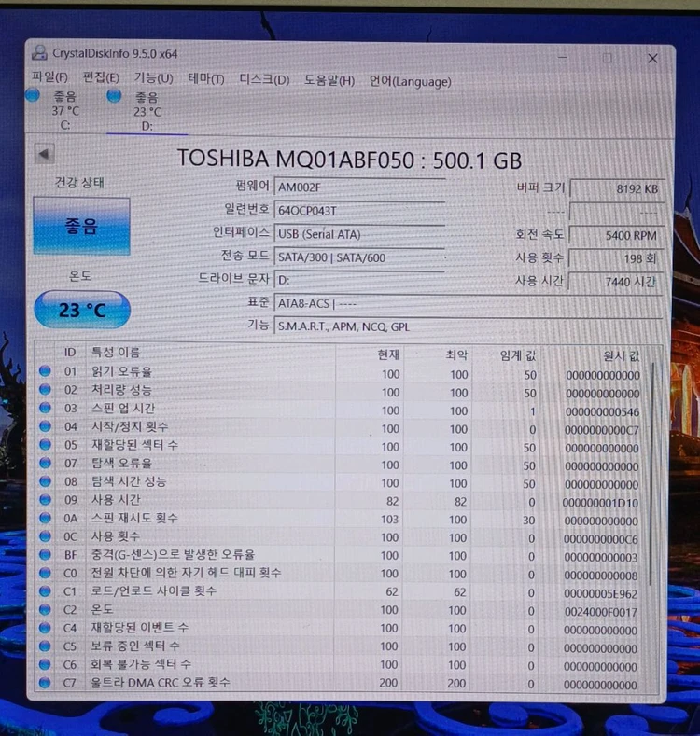Viewport: 700px width, 736px height.
Task: Click the status dot for row BF 충격(G-센스)
Action: coord(45,554)
